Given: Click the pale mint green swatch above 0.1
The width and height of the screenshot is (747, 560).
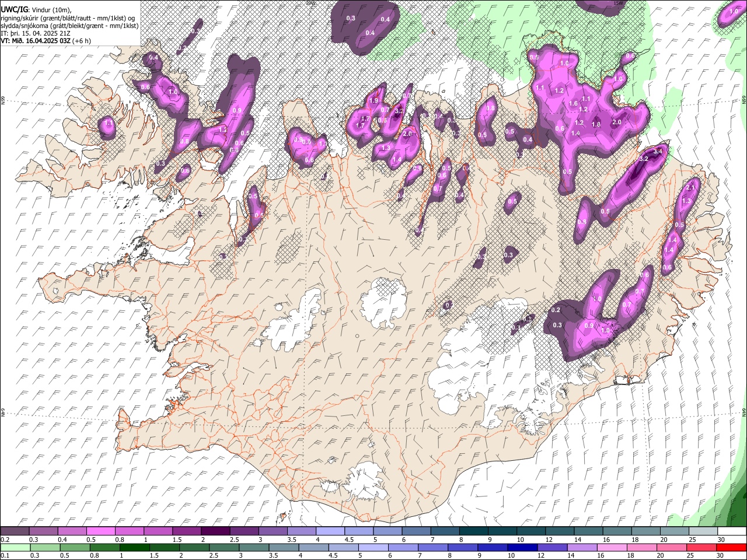Looking at the screenshot, I should (15, 547).
